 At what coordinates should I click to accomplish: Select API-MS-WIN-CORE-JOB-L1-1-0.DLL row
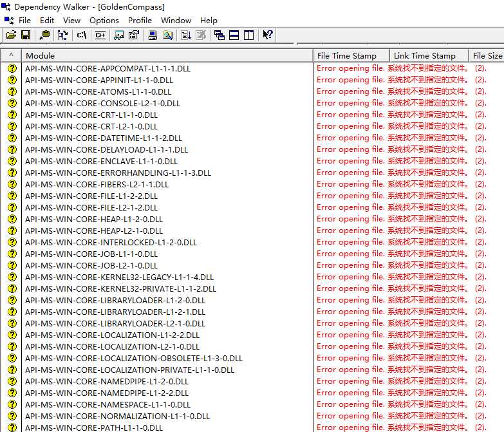pos(252,254)
